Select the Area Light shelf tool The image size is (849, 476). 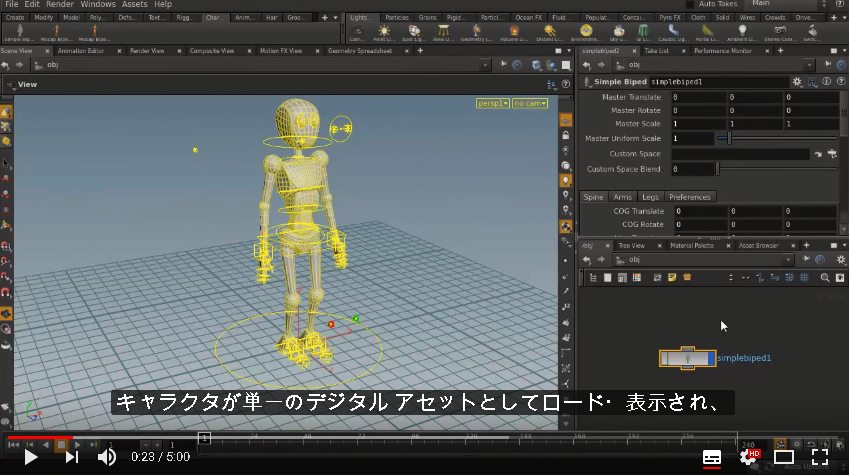pyautogui.click(x=443, y=32)
